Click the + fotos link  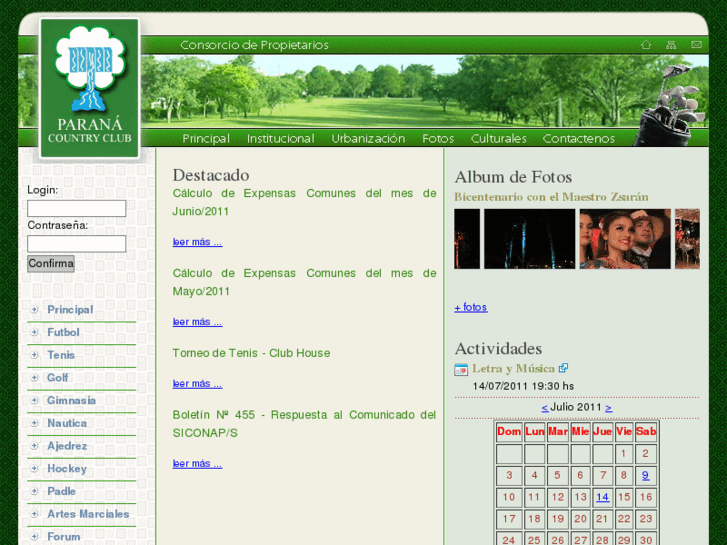point(471,307)
